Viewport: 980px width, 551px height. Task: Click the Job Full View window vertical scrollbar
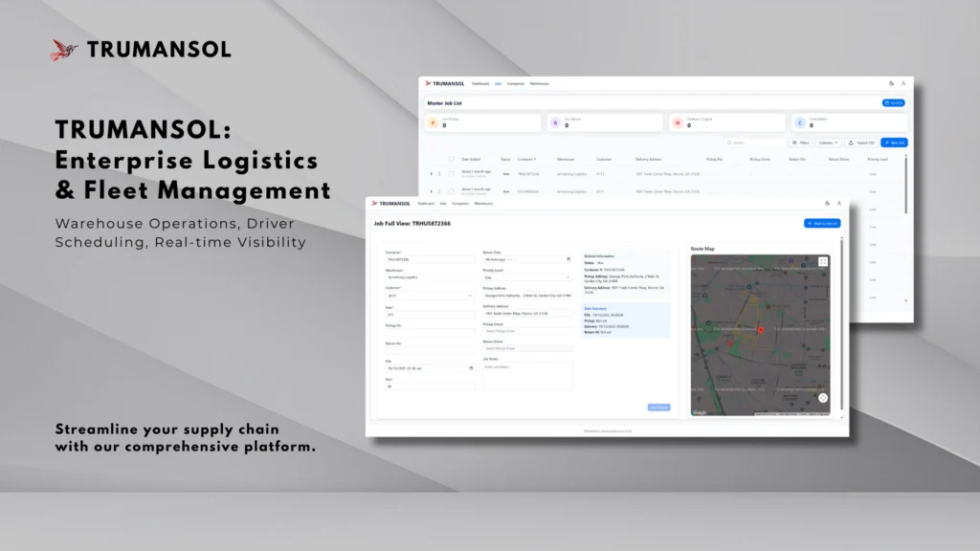(x=842, y=325)
